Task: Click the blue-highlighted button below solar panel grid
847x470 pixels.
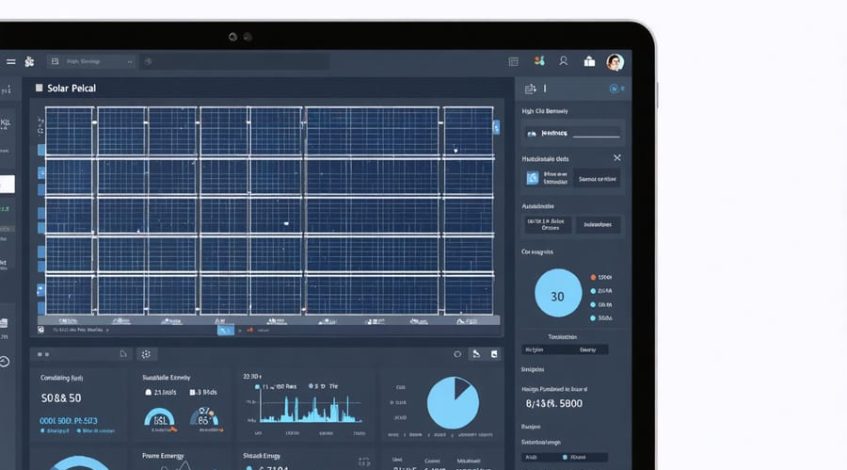Action: click(226, 329)
